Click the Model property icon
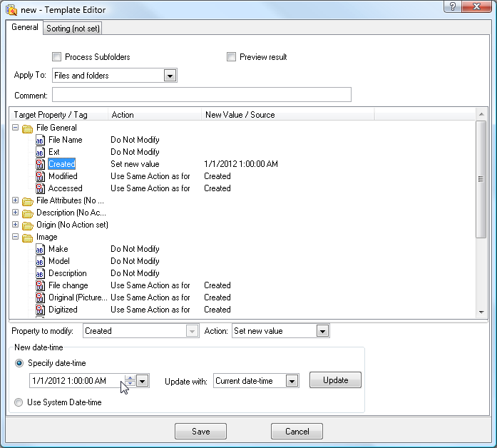The image size is (497, 448). click(40, 261)
